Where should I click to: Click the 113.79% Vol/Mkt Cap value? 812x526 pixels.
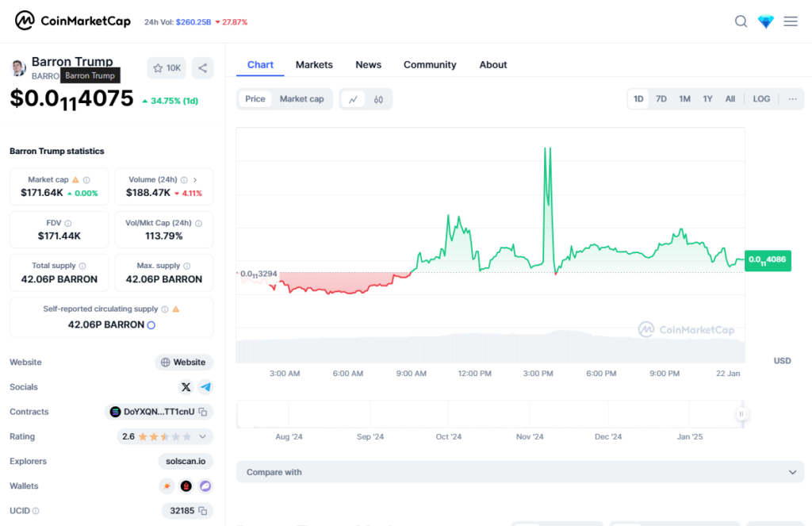[x=163, y=236]
